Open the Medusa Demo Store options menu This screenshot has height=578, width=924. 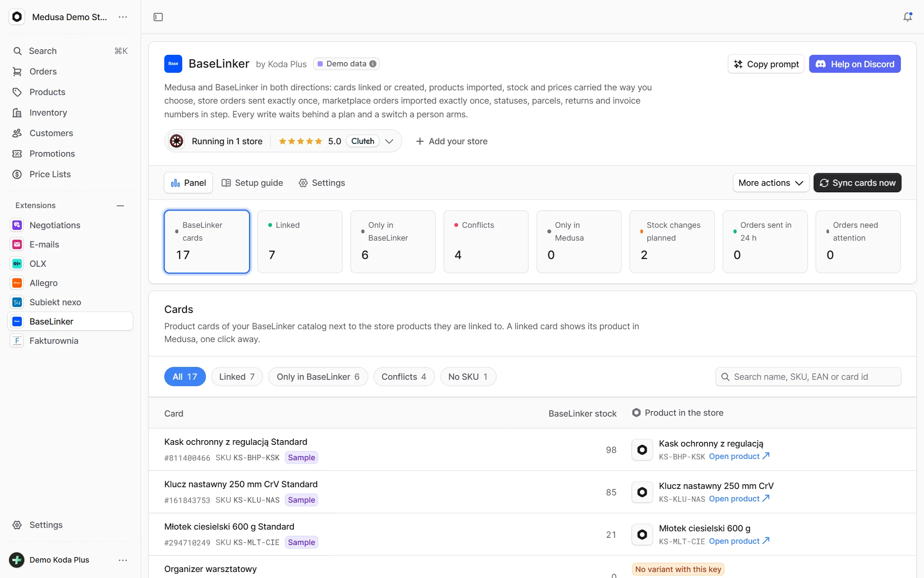(123, 17)
